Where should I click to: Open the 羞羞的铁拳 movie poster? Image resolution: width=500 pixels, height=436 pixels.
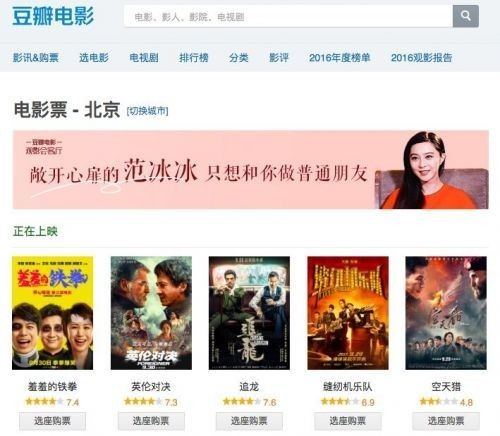click(52, 313)
